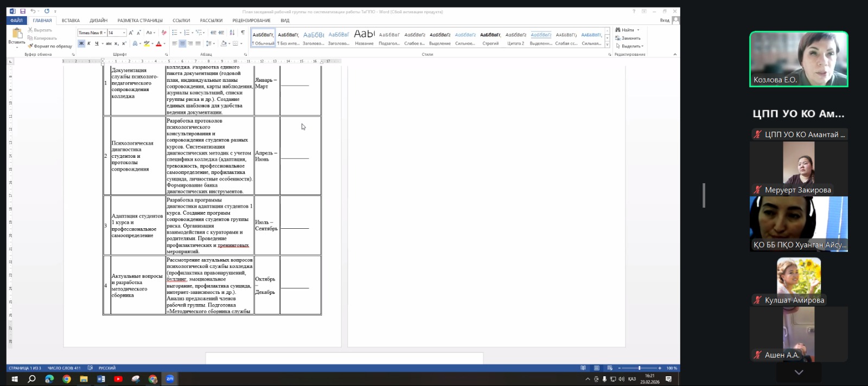Click the subscript x₂ icon
This screenshot has width=868, height=386.
pos(116,43)
